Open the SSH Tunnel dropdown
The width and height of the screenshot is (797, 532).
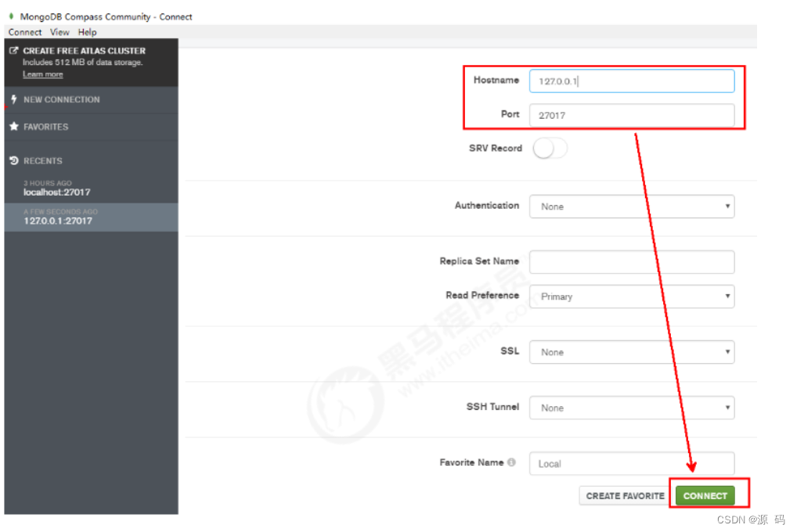click(x=632, y=408)
